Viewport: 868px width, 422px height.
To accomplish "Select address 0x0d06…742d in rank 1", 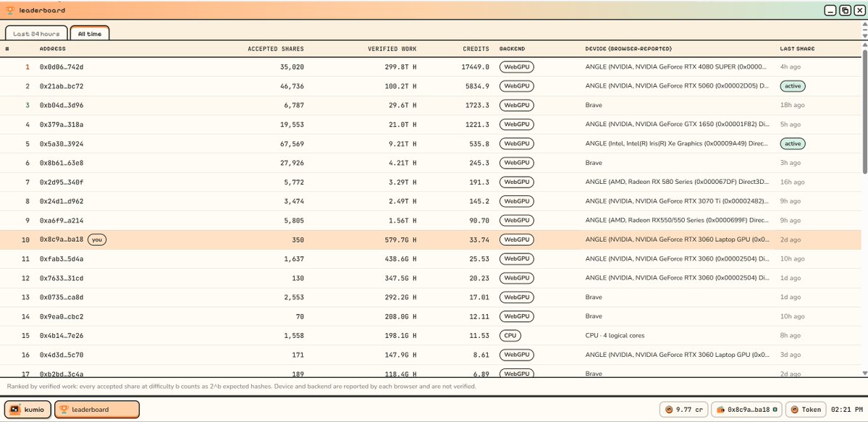I will (62, 67).
